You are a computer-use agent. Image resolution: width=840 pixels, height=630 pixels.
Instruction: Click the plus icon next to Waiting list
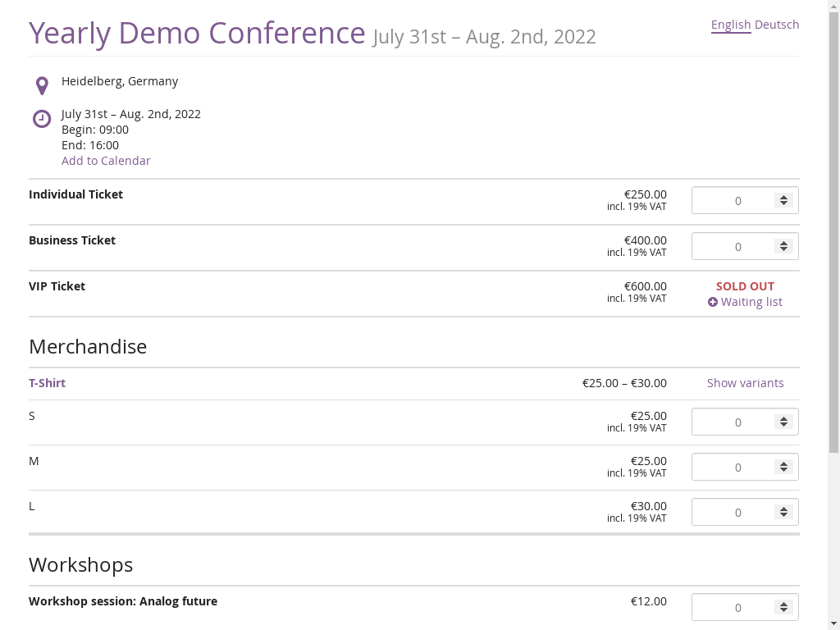[x=713, y=302]
